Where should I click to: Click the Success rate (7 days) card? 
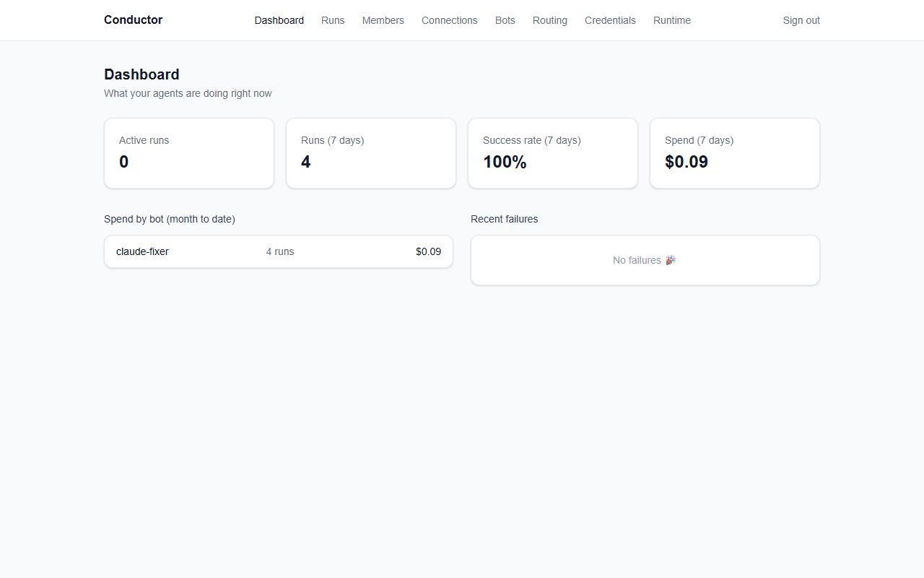click(553, 153)
